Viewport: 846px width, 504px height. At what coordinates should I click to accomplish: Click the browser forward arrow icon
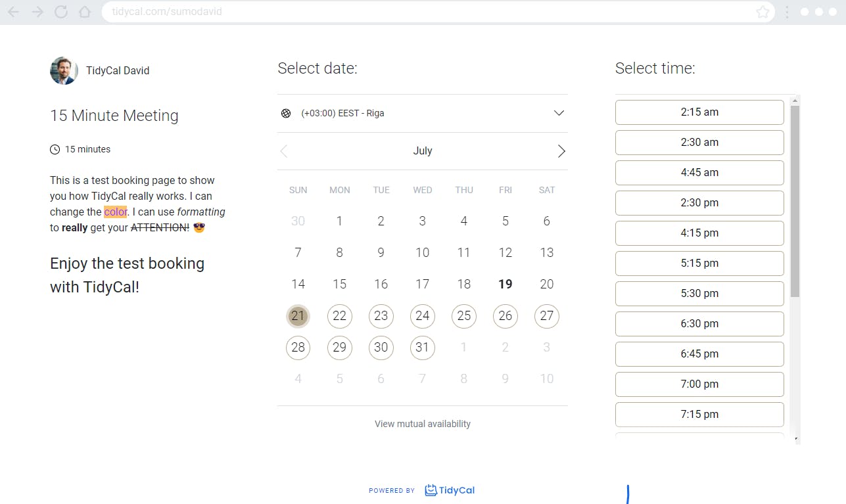(x=37, y=12)
